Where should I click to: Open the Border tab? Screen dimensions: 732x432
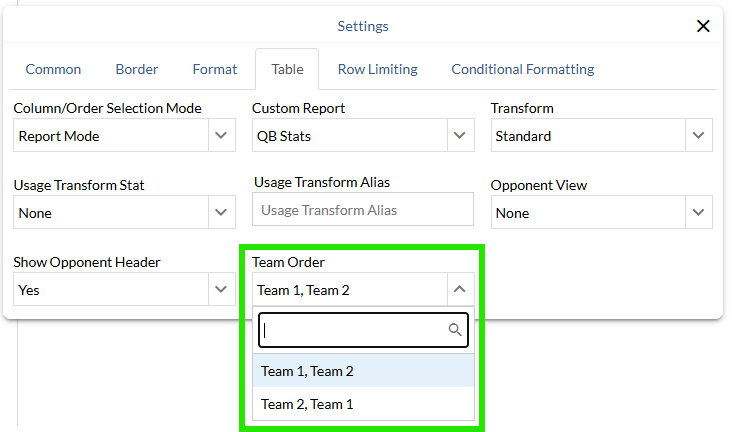(137, 69)
